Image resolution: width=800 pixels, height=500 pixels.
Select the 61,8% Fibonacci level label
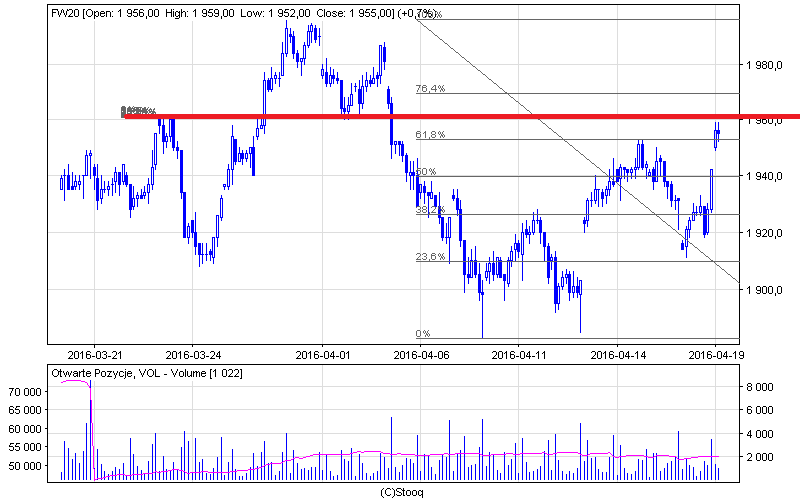430,135
